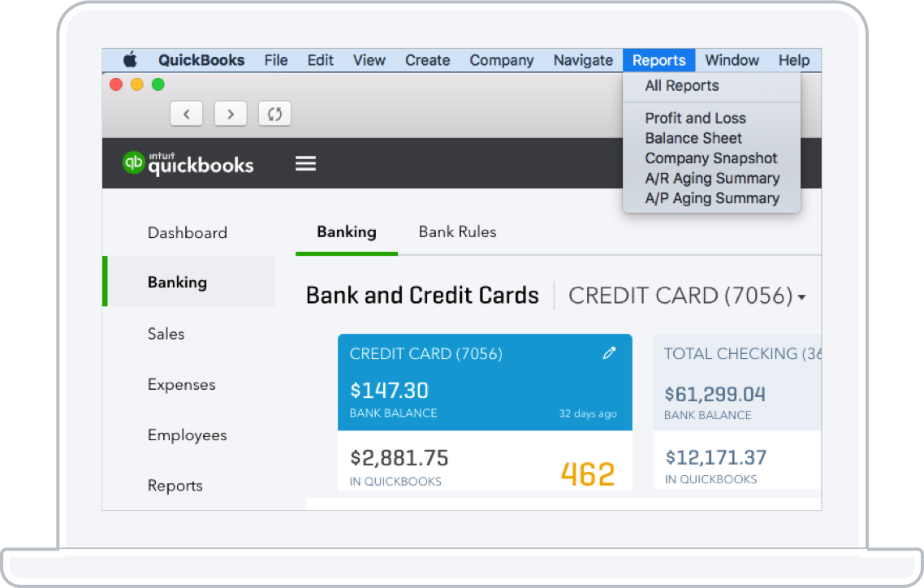Image resolution: width=924 pixels, height=588 pixels.
Task: Open the Apple menu
Action: pos(130,59)
